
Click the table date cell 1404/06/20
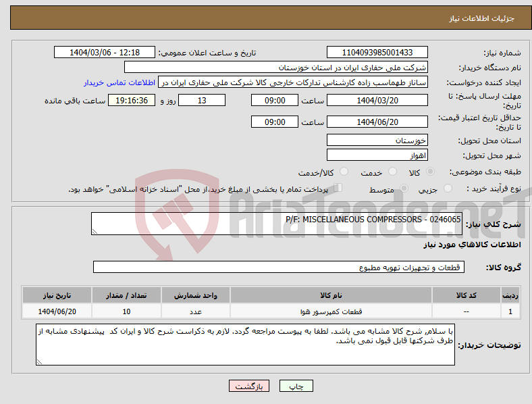coord(57,311)
